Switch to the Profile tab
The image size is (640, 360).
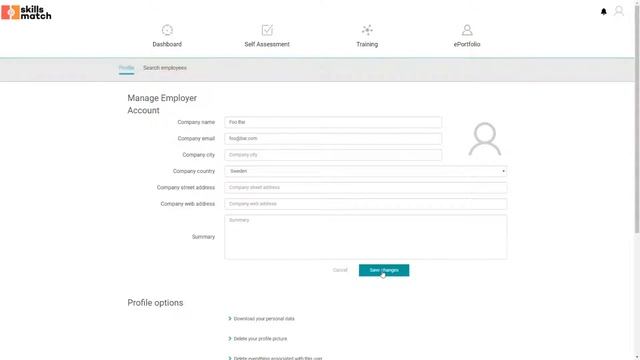pyautogui.click(x=126, y=68)
